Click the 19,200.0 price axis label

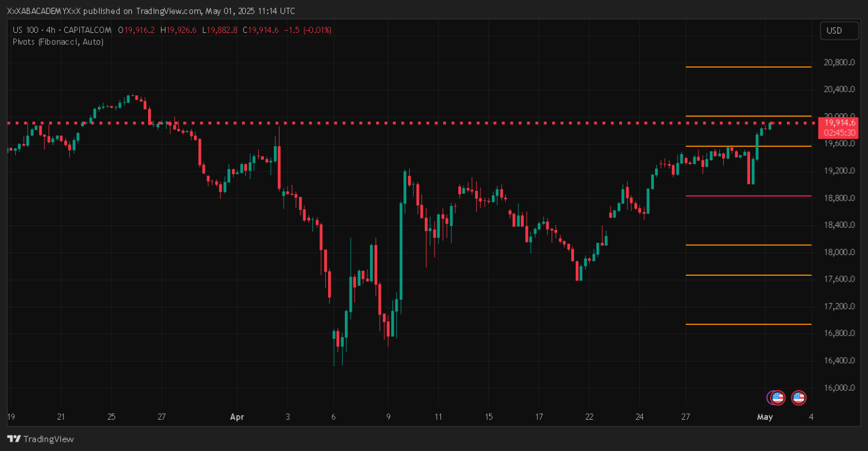pyautogui.click(x=840, y=171)
